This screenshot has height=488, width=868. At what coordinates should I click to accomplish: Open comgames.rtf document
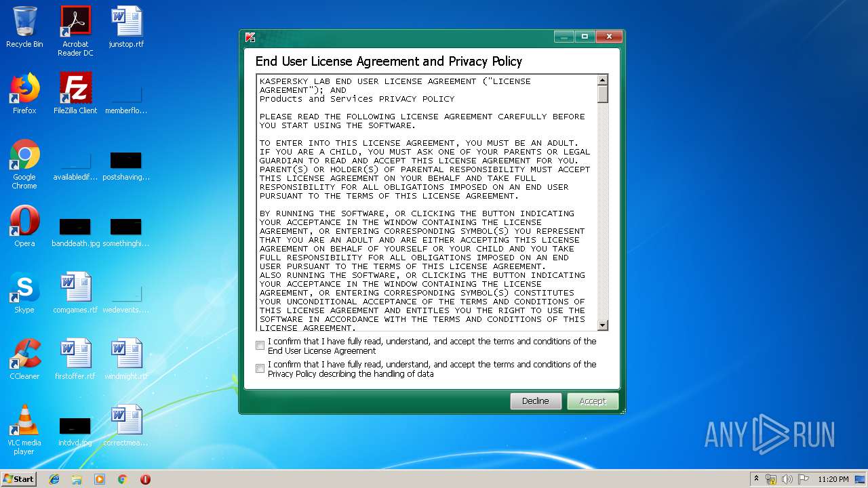(x=75, y=293)
